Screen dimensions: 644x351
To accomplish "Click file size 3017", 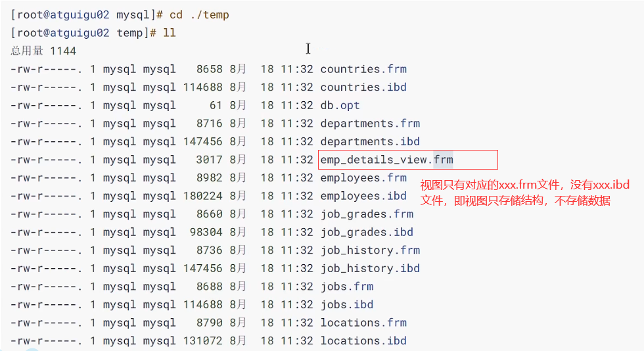I will click(210, 160).
